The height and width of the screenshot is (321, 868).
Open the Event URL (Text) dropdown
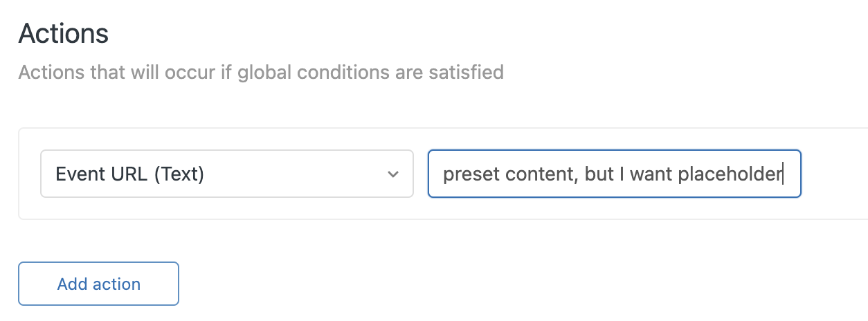pos(226,174)
